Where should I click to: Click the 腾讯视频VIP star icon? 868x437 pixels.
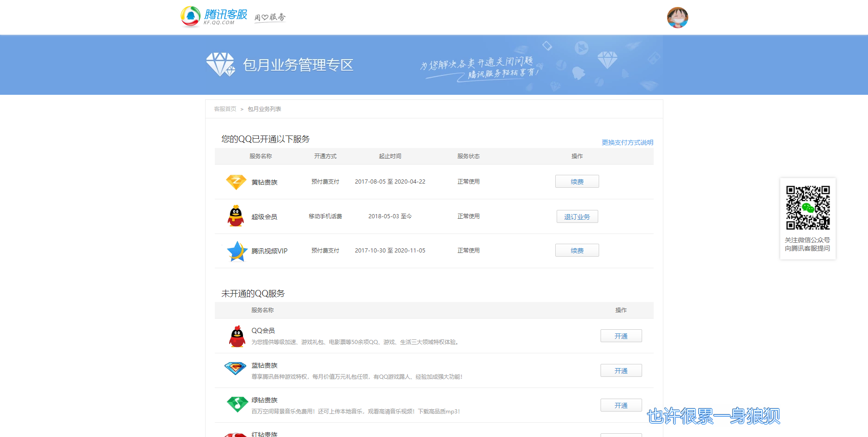tap(236, 250)
